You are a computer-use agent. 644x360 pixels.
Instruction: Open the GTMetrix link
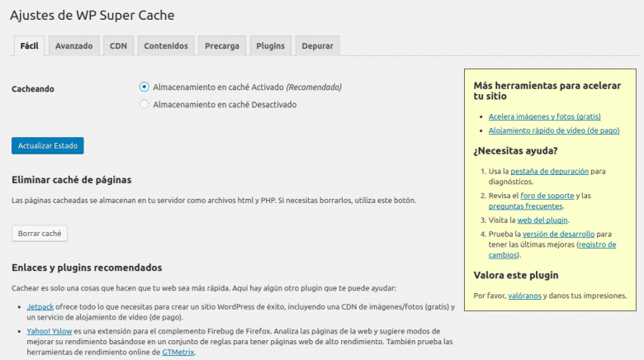click(x=178, y=352)
